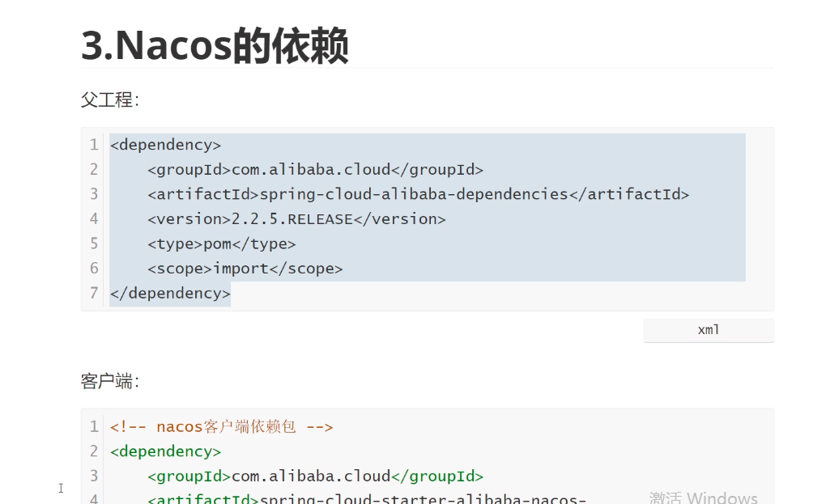Click the '父工程:' paragraph text
This screenshot has width=813, height=504.
[110, 100]
